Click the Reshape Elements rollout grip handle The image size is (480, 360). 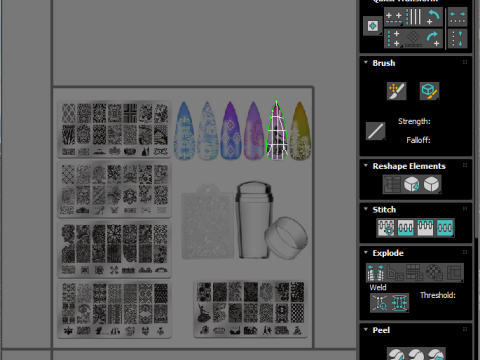click(465, 165)
